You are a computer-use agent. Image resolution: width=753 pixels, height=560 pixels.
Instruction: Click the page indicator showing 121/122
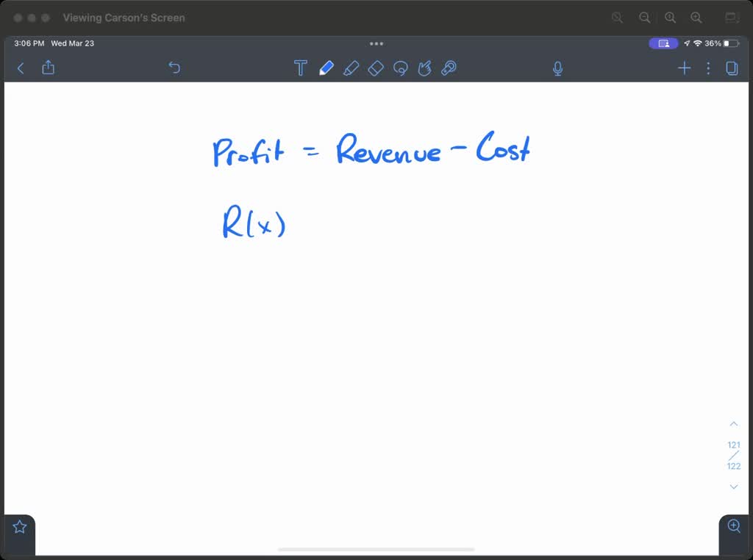click(x=733, y=455)
